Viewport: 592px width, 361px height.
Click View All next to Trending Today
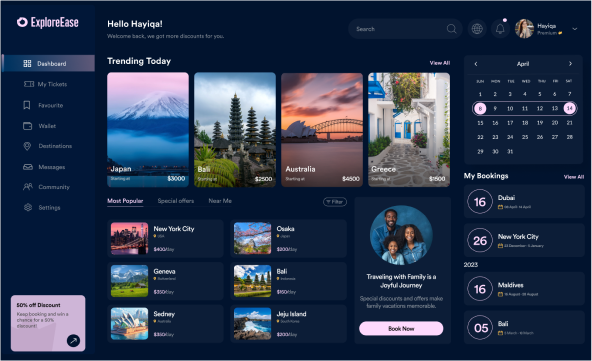pos(439,63)
